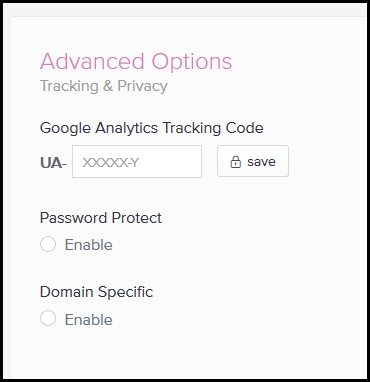370x382 pixels.
Task: Click the Tracking & Privacy subtitle
Action: pos(104,86)
